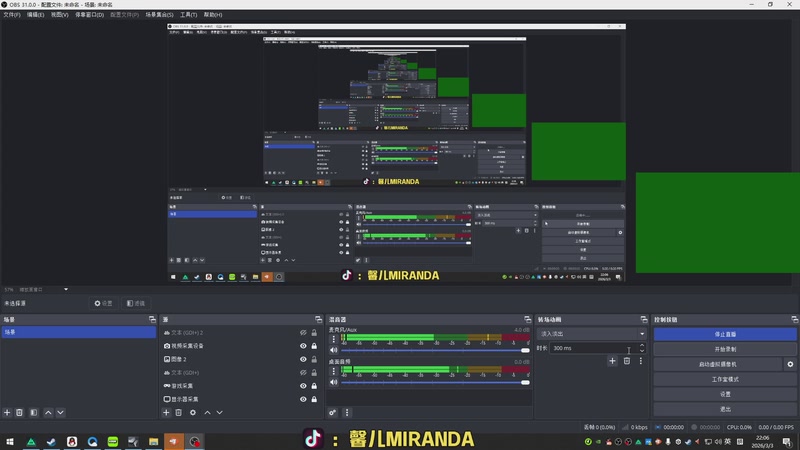This screenshot has width=800, height=450.
Task: Move source up in Sources panel
Action: click(x=207, y=412)
